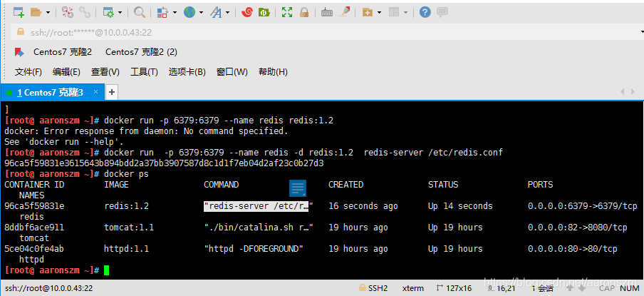Viewport: 644px width, 296px height.
Task: Open the color scheme icon
Action: tap(162, 12)
